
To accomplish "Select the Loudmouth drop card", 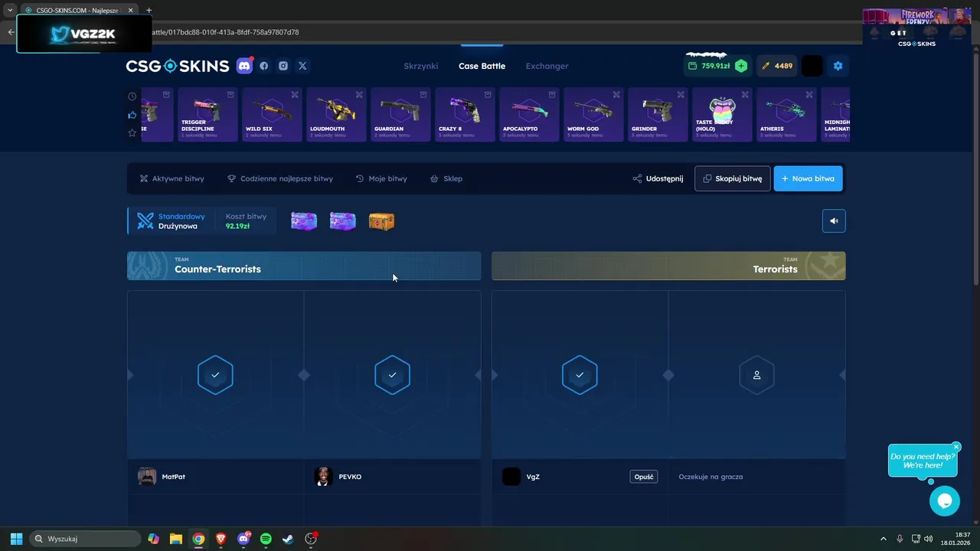I will point(336,115).
